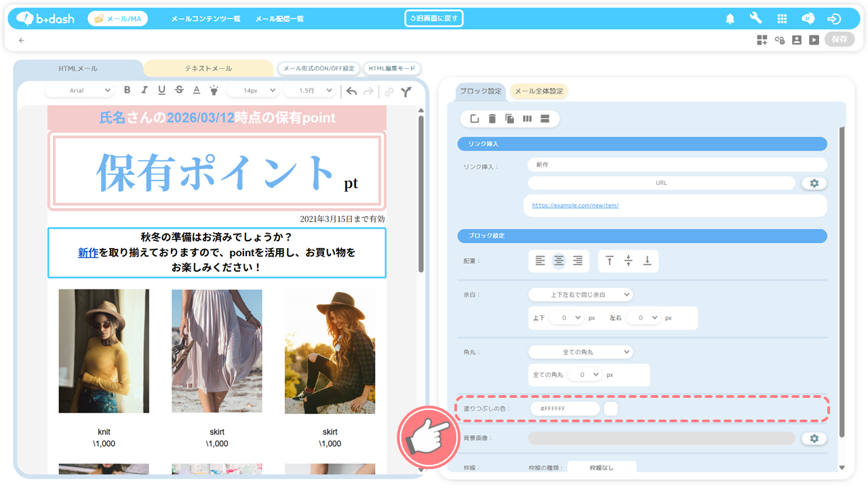
Task: Open the wrench settings icon in header
Action: point(755,19)
